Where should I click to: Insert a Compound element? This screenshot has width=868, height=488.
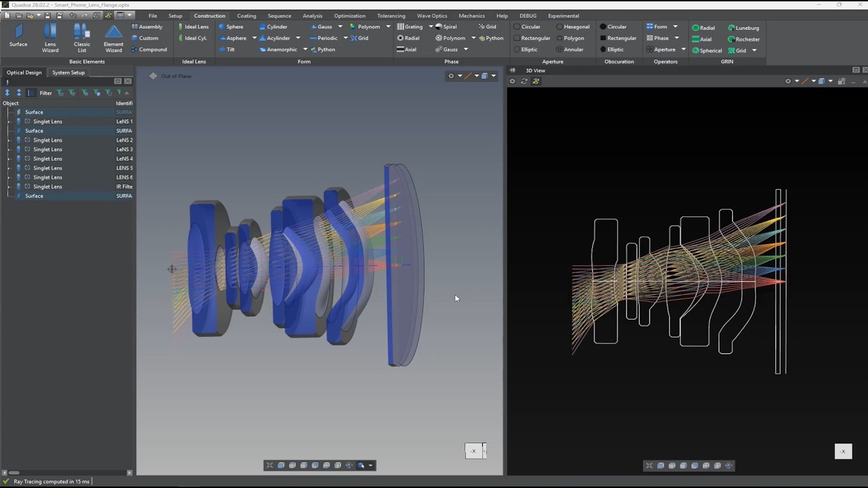click(149, 49)
